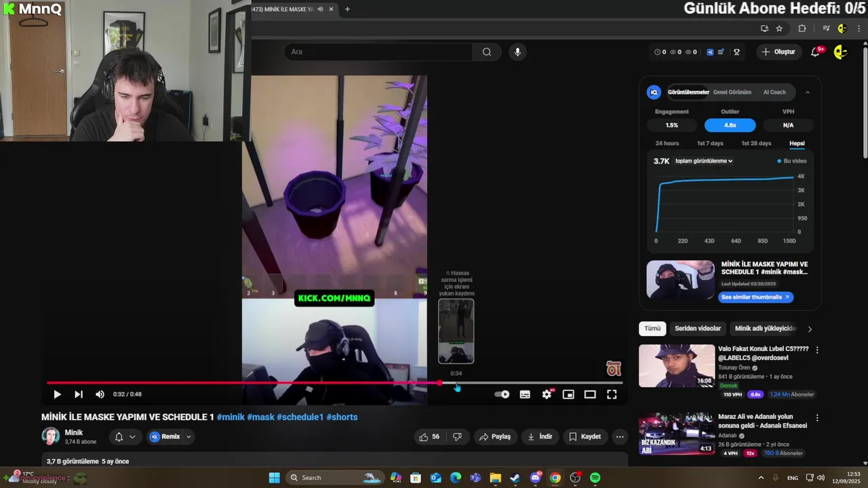
Task: Open YouTube notifications bell
Action: pos(816,52)
